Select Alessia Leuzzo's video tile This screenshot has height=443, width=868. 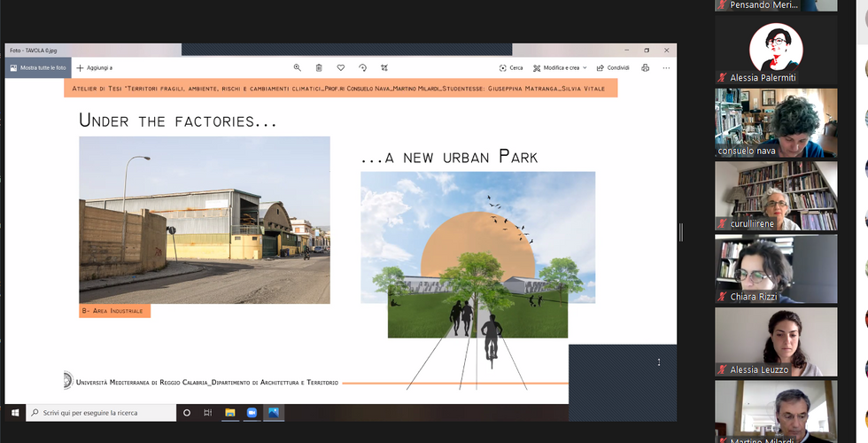pyautogui.click(x=776, y=342)
